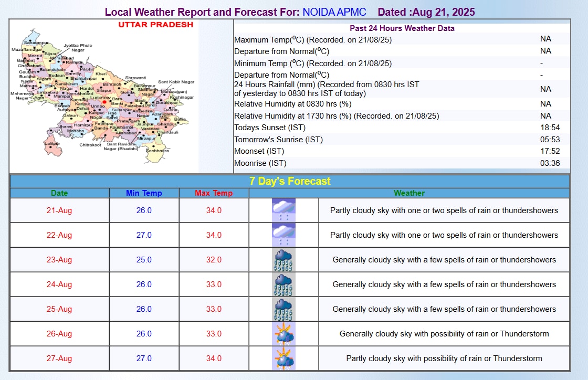This screenshot has height=380, width=588.
Task: Click the 25-Aug heavy rain weather icon
Action: [x=283, y=309]
